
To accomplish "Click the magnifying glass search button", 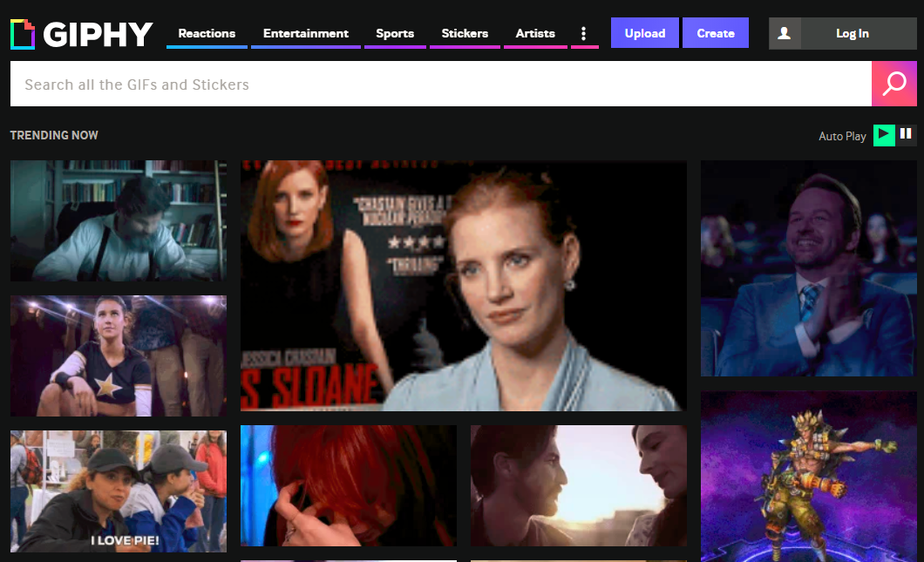I will click(894, 84).
